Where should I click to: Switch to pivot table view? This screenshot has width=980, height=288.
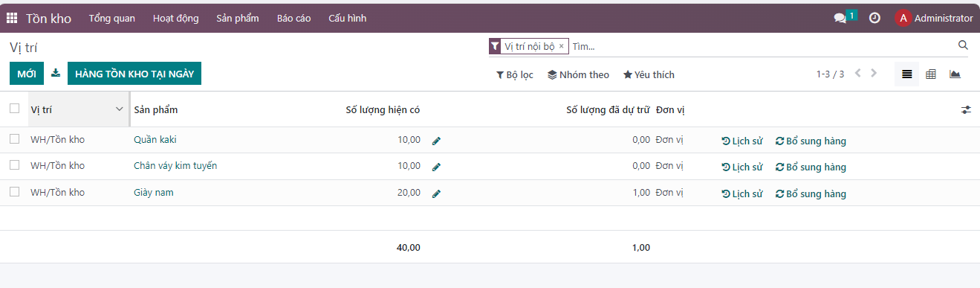coord(931,74)
